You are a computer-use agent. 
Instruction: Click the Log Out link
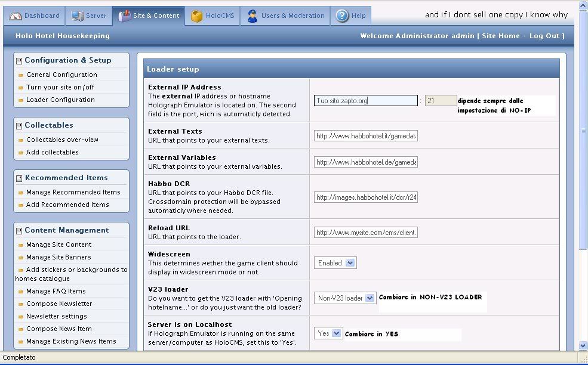point(544,36)
